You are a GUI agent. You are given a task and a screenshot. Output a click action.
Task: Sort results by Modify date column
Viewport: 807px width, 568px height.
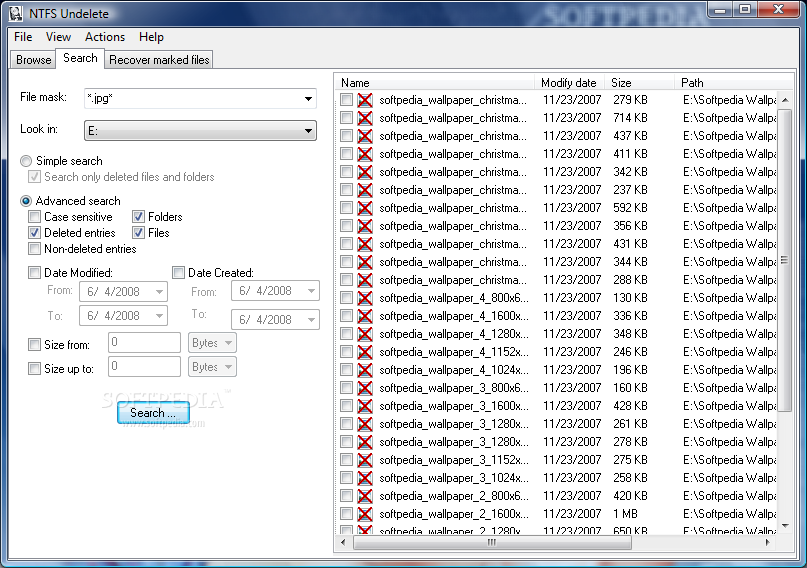pos(570,83)
